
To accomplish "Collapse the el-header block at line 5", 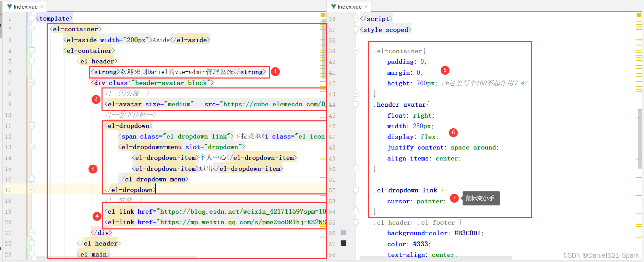I will tap(32, 61).
